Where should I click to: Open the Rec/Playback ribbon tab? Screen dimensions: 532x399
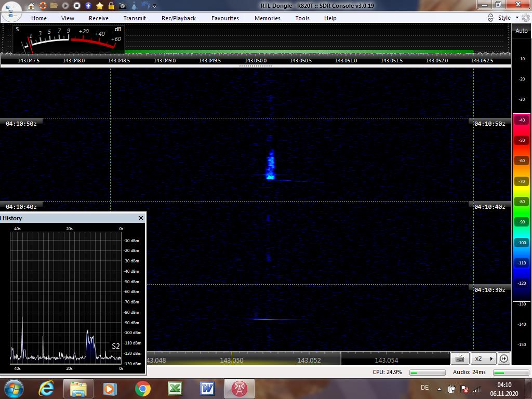[179, 18]
